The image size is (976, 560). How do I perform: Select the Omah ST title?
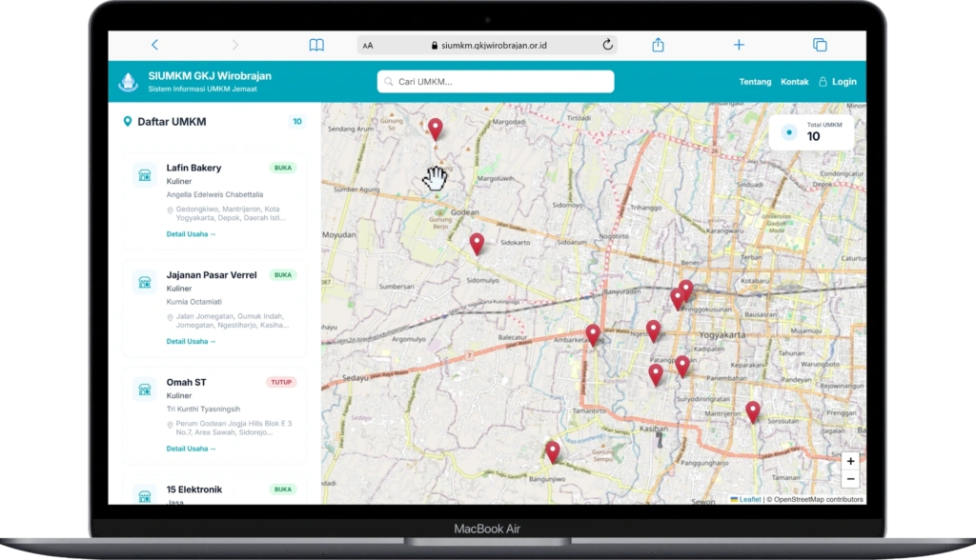(x=186, y=382)
